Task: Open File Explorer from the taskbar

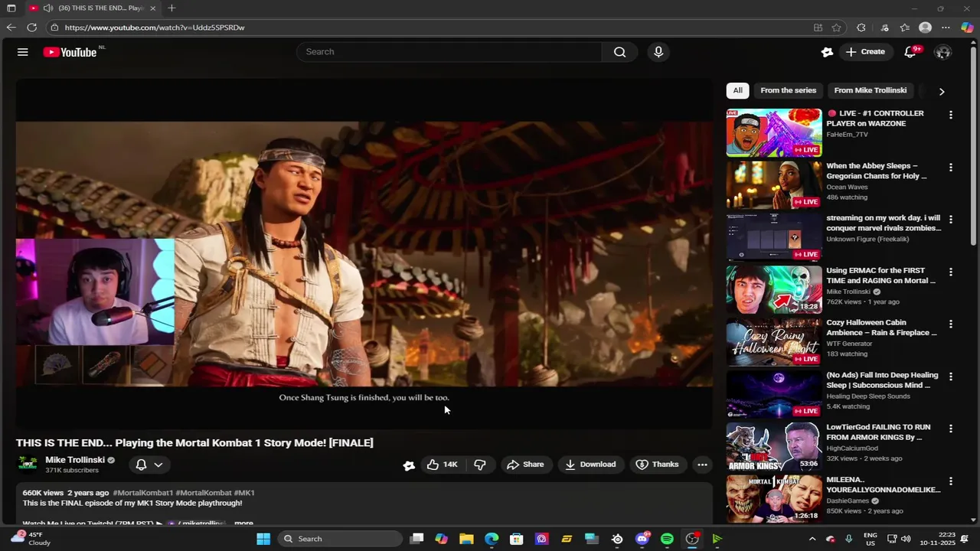Action: (x=466, y=539)
